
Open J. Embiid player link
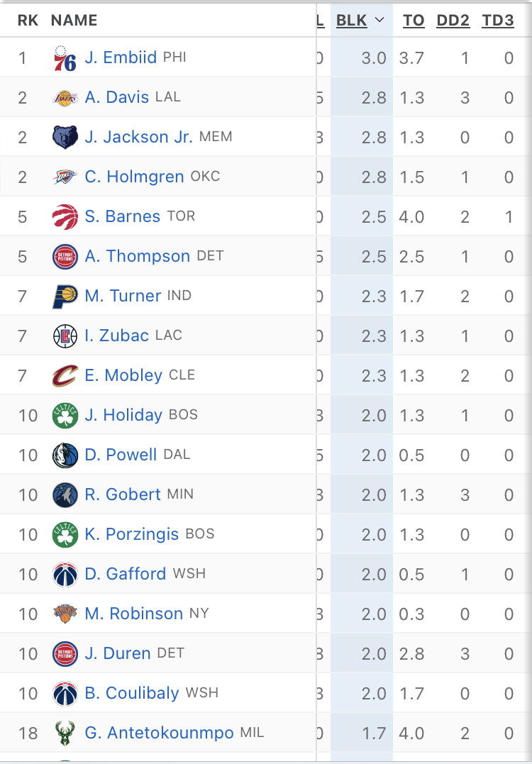(x=121, y=57)
